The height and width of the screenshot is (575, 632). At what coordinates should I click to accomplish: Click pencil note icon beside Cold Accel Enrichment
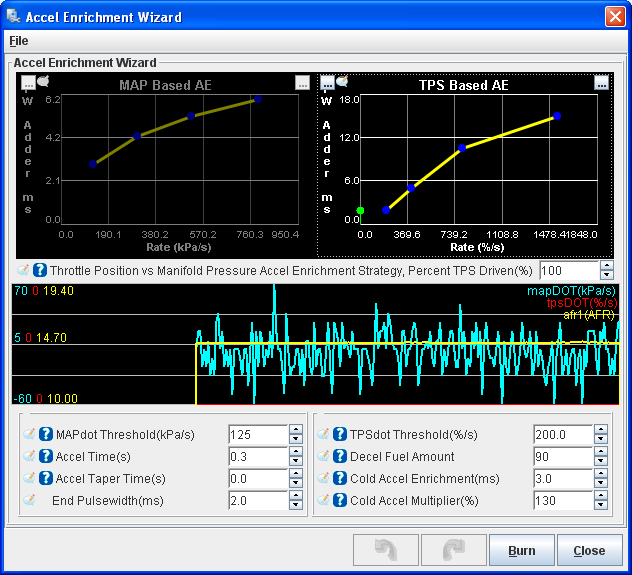pos(324,478)
